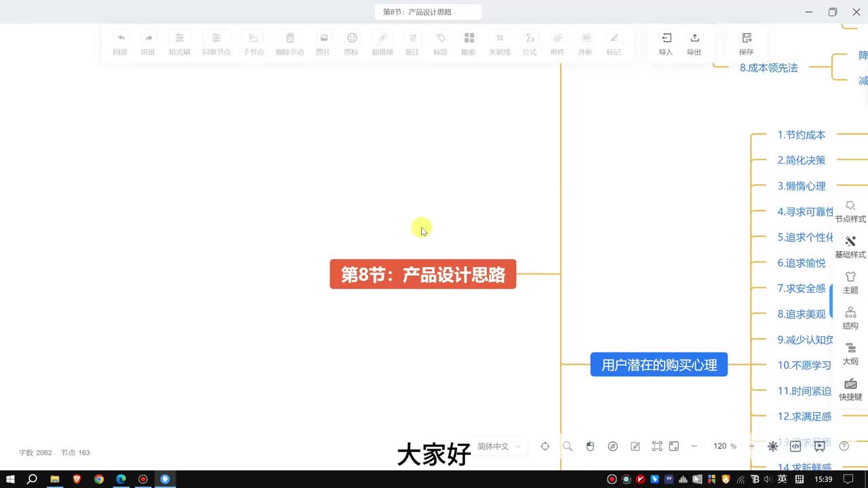This screenshot has width=868, height=488.
Task: Open the 简体中文 language dropdown
Action: point(500,446)
